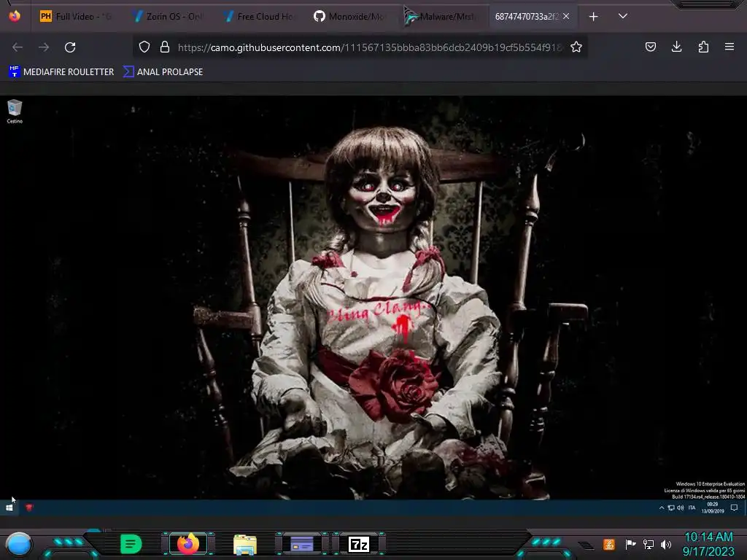The height and width of the screenshot is (560, 747).
Task: Close the '68747470733a2f2' tab
Action: [x=566, y=16]
